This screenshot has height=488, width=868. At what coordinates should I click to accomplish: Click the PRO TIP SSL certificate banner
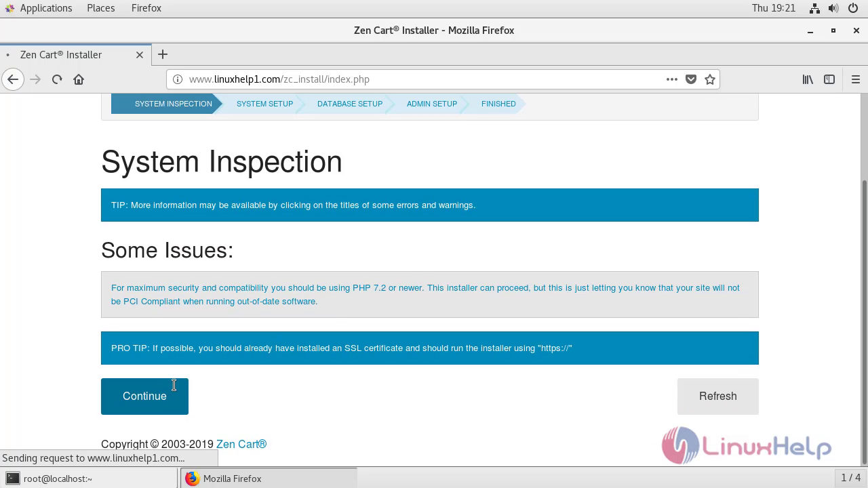coord(430,348)
